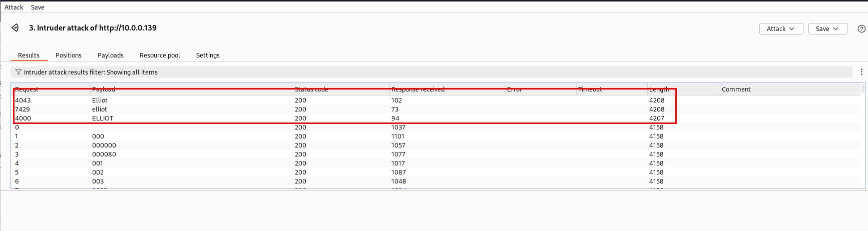This screenshot has height=231, width=868.
Task: Click the Intruder attack icon beside title
Action: point(15,28)
